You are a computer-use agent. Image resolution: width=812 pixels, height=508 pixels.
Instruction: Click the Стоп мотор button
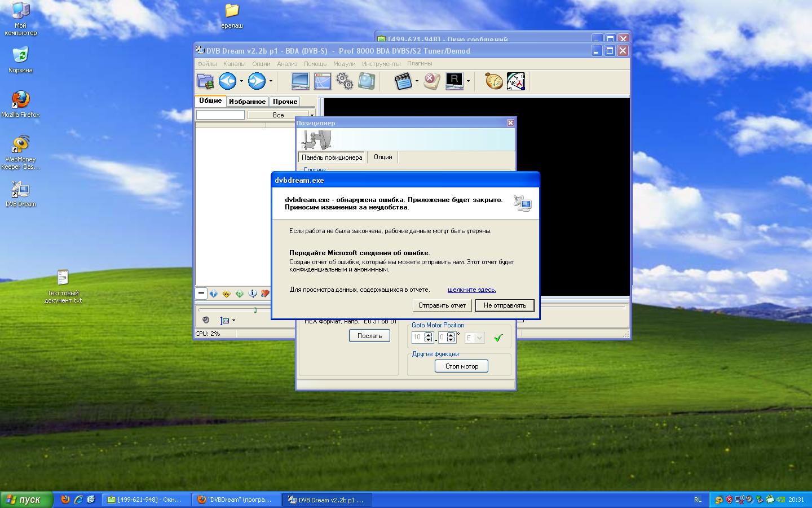(462, 366)
